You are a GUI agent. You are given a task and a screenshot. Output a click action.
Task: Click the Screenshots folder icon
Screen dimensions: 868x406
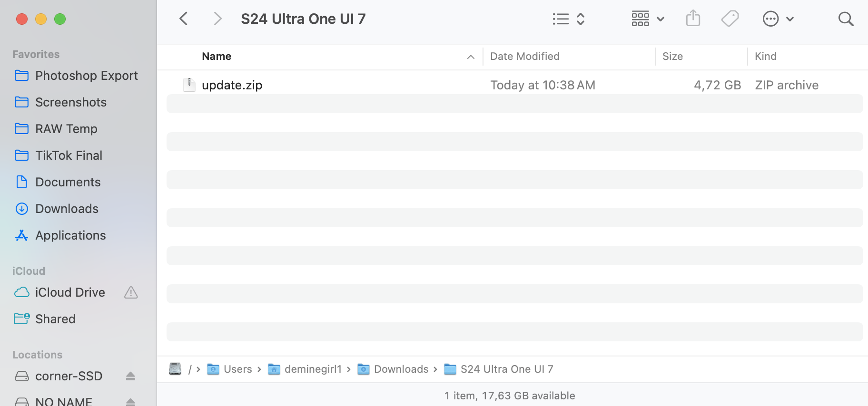coord(21,102)
